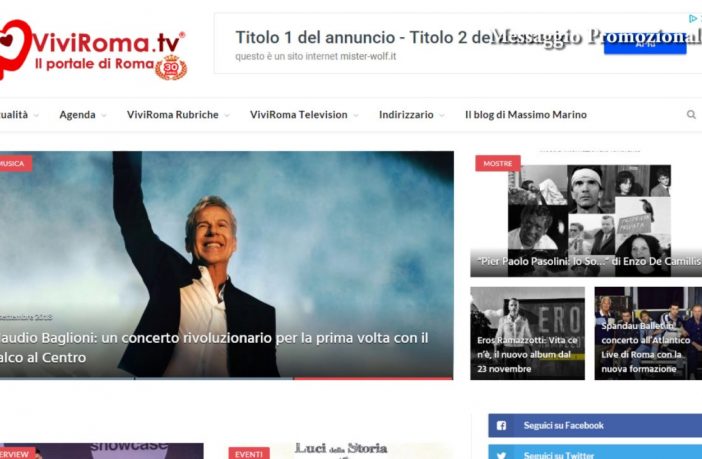The height and width of the screenshot is (459, 702).
Task: Click the red slider progress bar segment
Action: (x=373, y=378)
